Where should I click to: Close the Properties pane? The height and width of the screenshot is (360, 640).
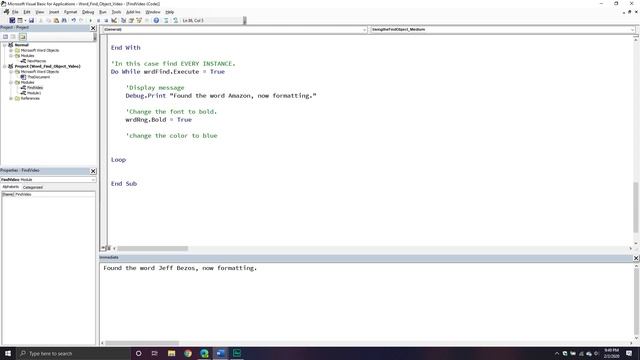[x=93, y=171]
